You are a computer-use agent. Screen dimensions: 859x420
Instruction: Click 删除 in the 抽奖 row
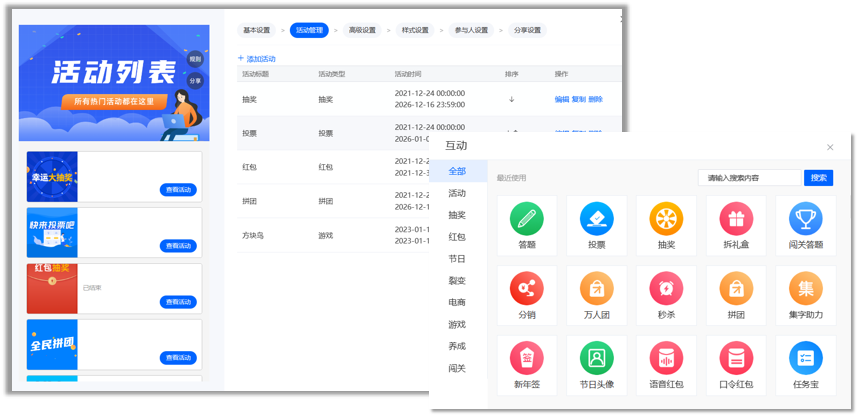[x=595, y=100]
